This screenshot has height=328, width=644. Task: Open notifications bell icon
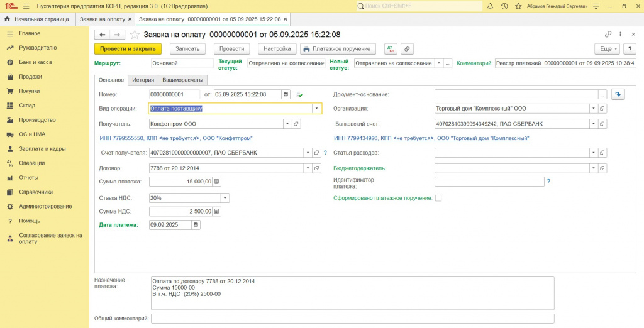pyautogui.click(x=490, y=6)
